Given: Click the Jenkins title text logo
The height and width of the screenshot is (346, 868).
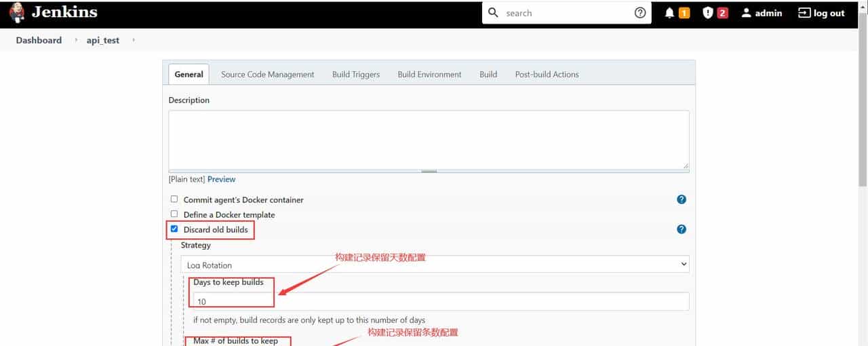Looking at the screenshot, I should 64,12.
